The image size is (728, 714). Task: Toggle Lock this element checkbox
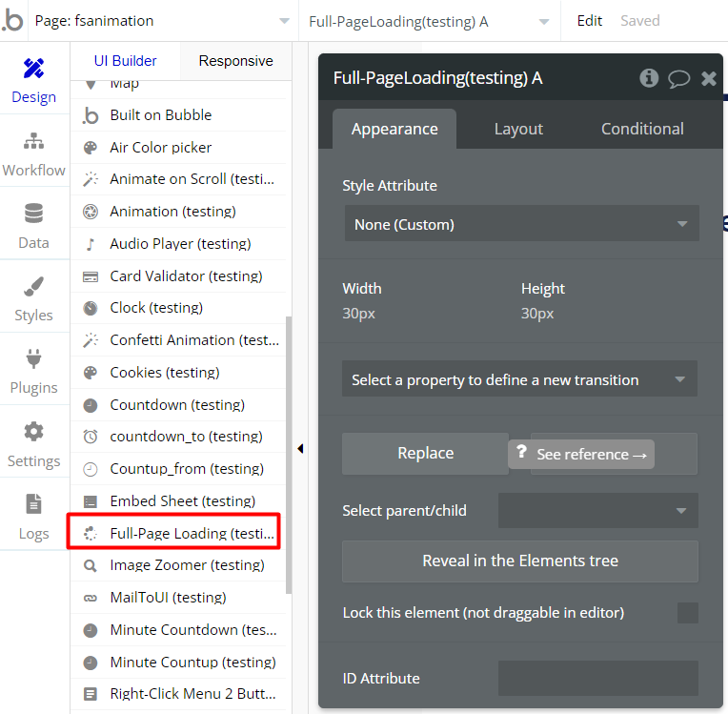[687, 613]
